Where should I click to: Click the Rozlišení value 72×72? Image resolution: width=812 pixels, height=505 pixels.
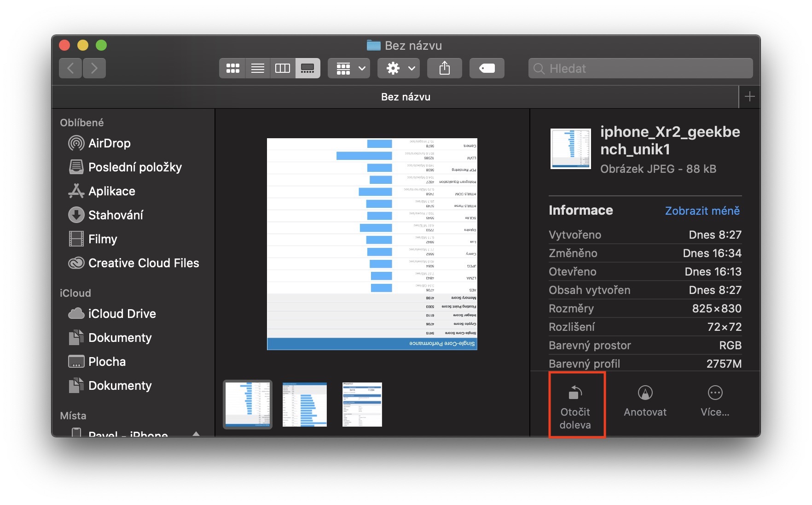coord(725,327)
